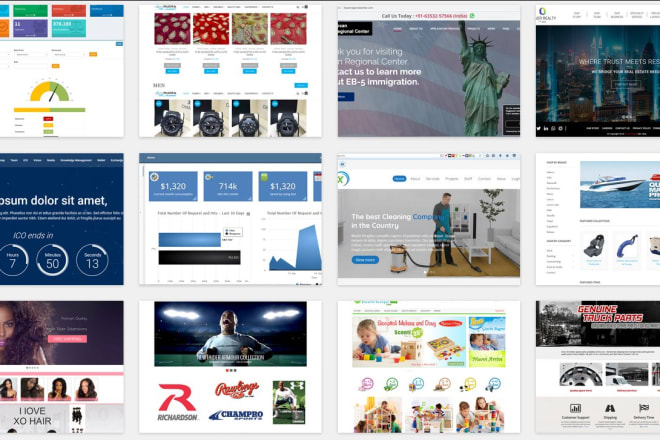Image resolution: width=660 pixels, height=440 pixels.
Task: Click the teal 378,193 stat card
Action: pos(69,29)
